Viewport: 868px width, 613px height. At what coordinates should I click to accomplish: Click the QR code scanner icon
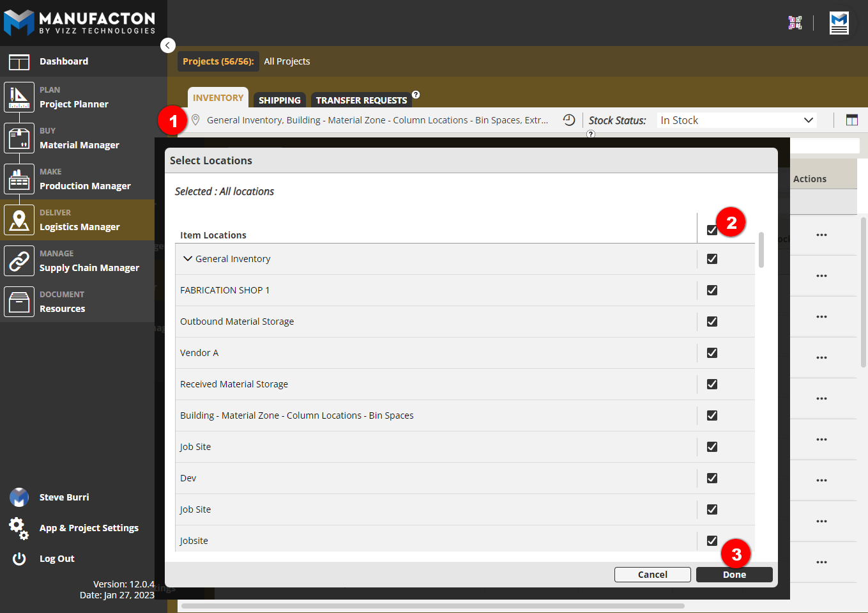point(795,23)
